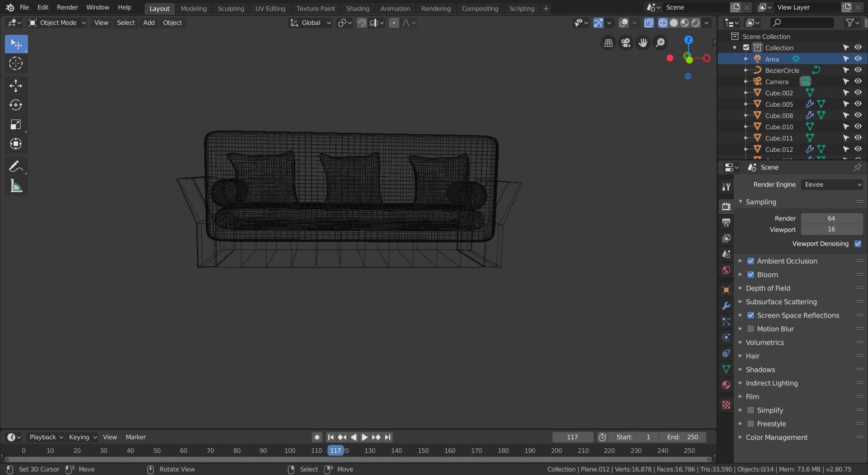This screenshot has width=868, height=475.
Task: Expand the BezierCircle outliner item
Action: point(745,70)
